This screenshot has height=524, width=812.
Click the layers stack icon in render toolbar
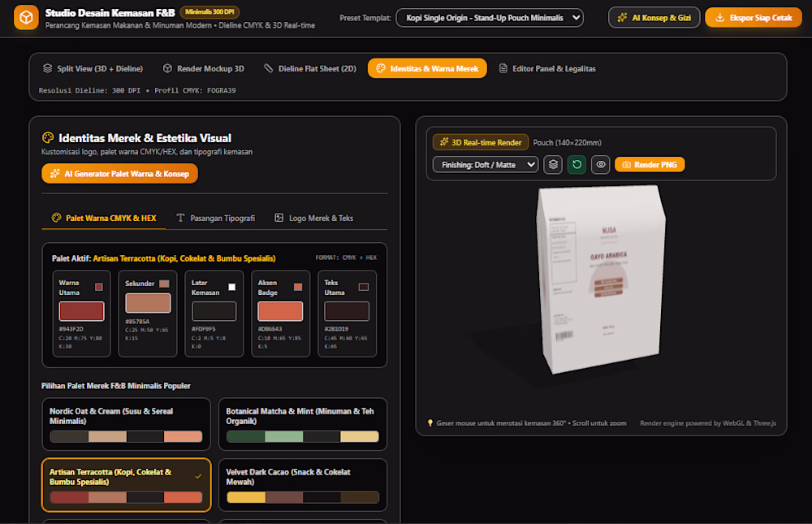pos(553,165)
